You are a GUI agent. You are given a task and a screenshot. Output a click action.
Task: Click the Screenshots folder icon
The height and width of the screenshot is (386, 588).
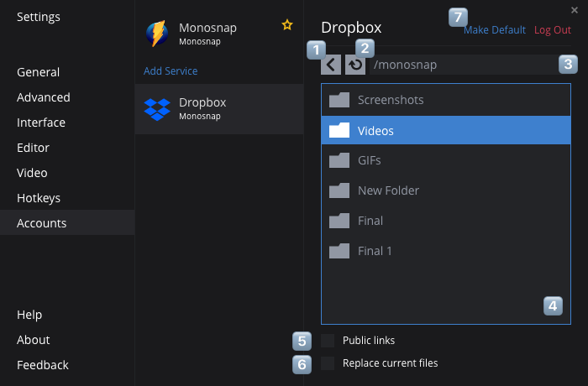click(x=339, y=100)
